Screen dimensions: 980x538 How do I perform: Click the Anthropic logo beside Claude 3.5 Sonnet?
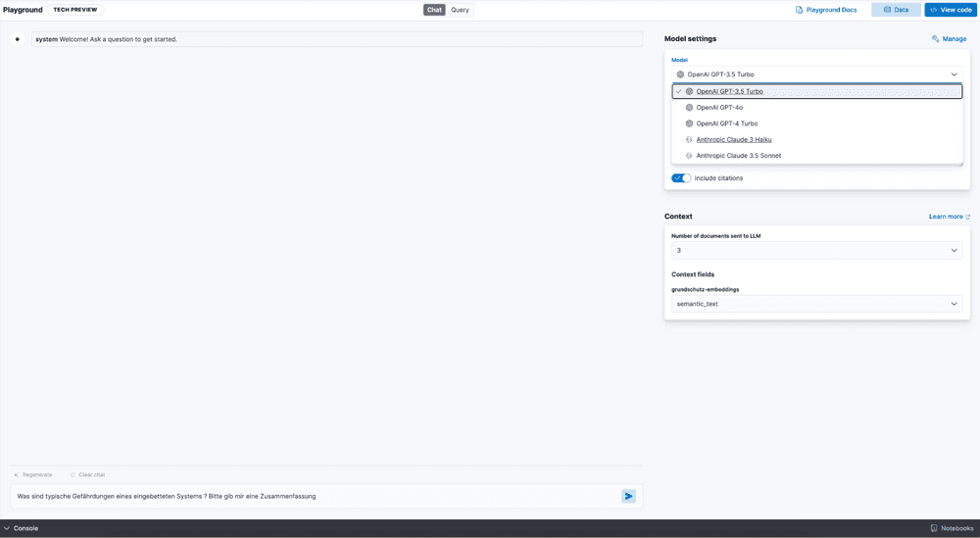pyautogui.click(x=689, y=156)
